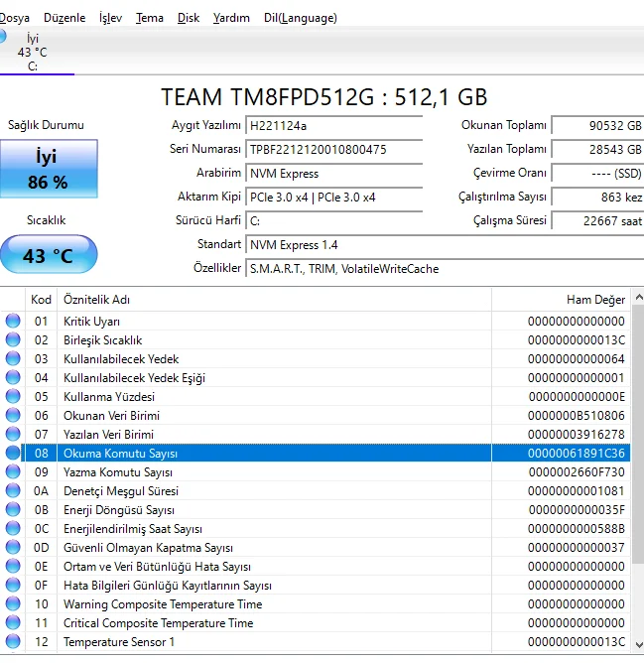Select the Kritik Uyarı attribute row

[315, 322]
